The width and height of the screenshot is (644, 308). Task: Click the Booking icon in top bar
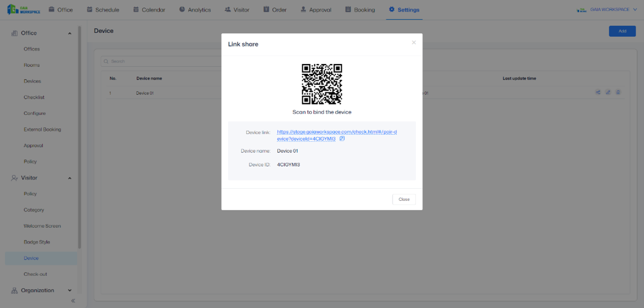[348, 9]
